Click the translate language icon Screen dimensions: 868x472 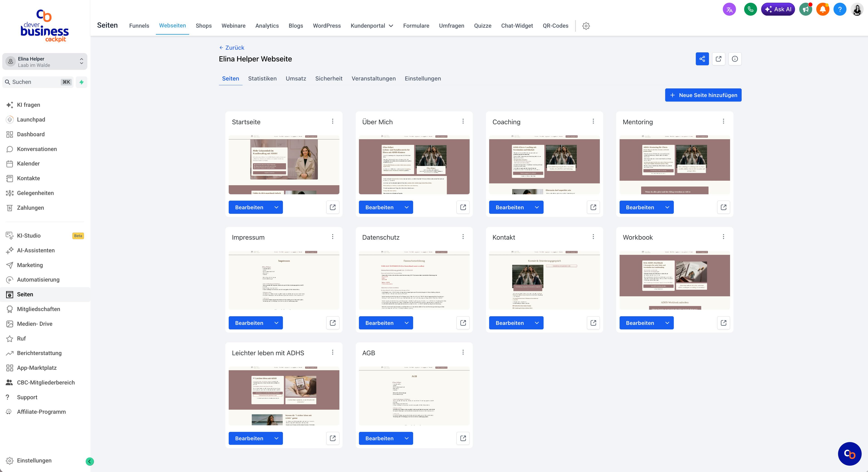pos(729,10)
